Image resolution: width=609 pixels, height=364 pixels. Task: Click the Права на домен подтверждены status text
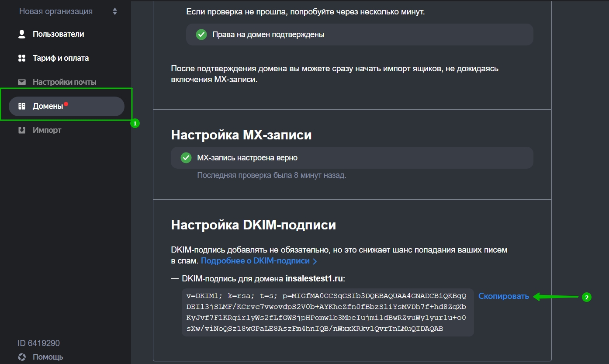click(x=268, y=35)
